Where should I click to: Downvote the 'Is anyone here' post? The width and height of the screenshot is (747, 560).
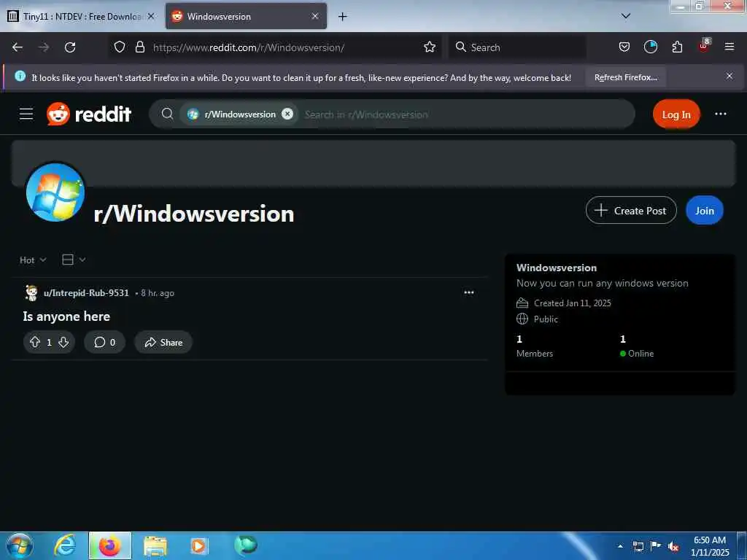click(x=63, y=342)
